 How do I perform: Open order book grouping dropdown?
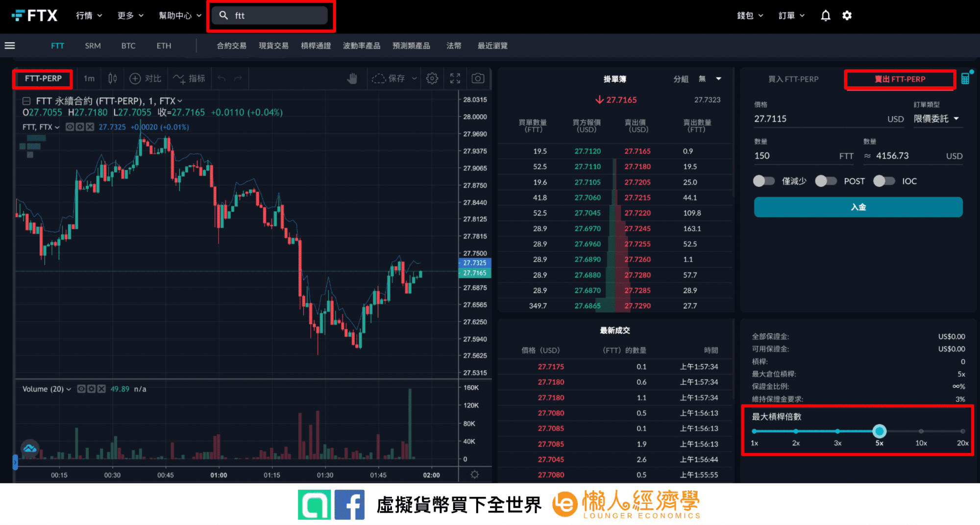pos(710,79)
